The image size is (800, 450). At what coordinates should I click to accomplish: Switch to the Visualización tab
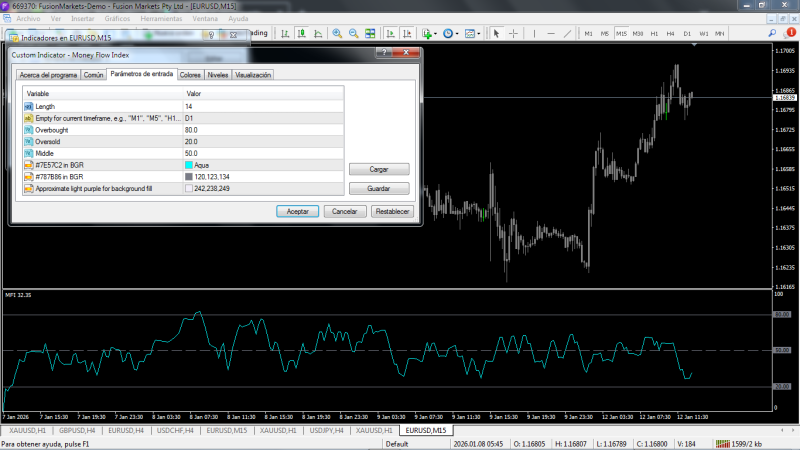coord(253,75)
